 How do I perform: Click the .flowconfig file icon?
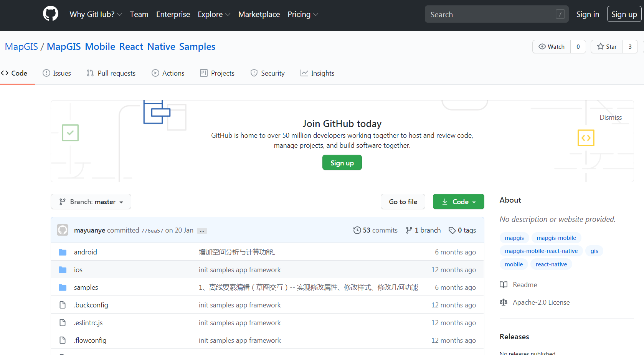(x=63, y=340)
